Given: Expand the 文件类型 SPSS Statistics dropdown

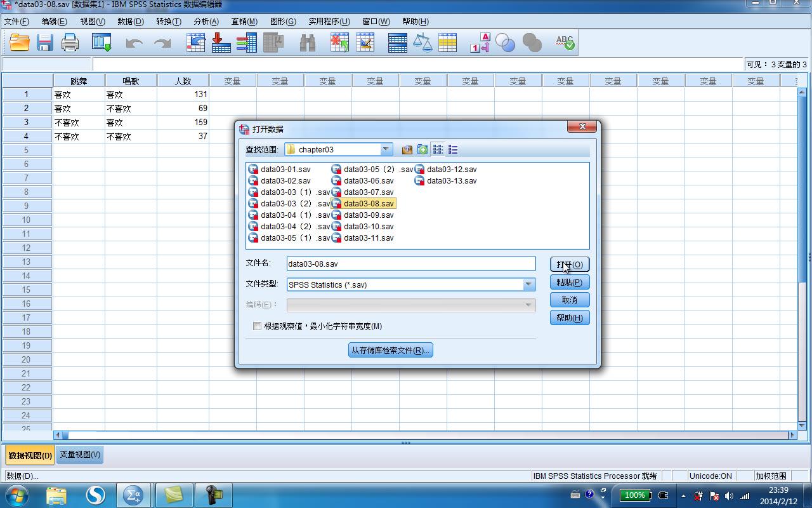Looking at the screenshot, I should coord(529,285).
